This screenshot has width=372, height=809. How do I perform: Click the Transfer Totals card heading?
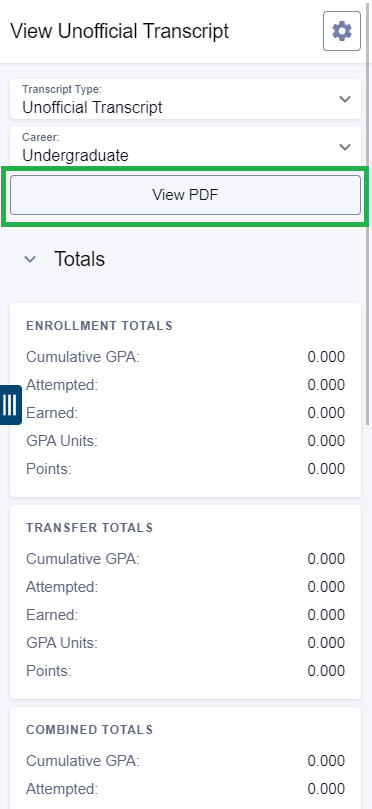90,528
